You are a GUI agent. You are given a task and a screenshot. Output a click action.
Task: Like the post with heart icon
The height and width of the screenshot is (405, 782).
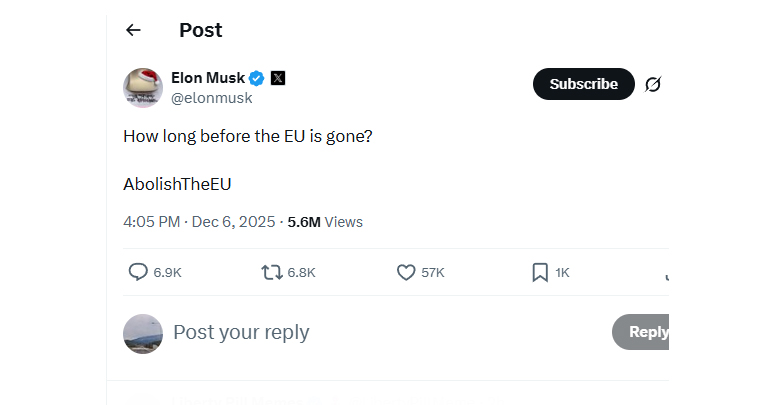[x=406, y=272]
